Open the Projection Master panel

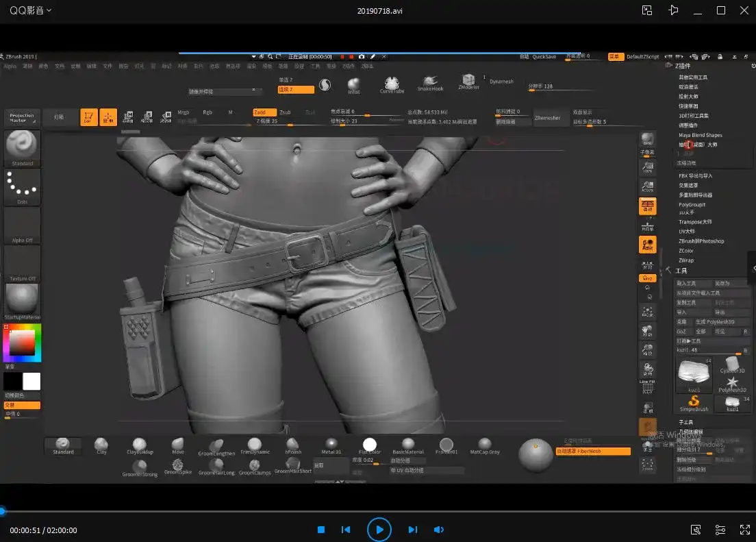(x=22, y=118)
